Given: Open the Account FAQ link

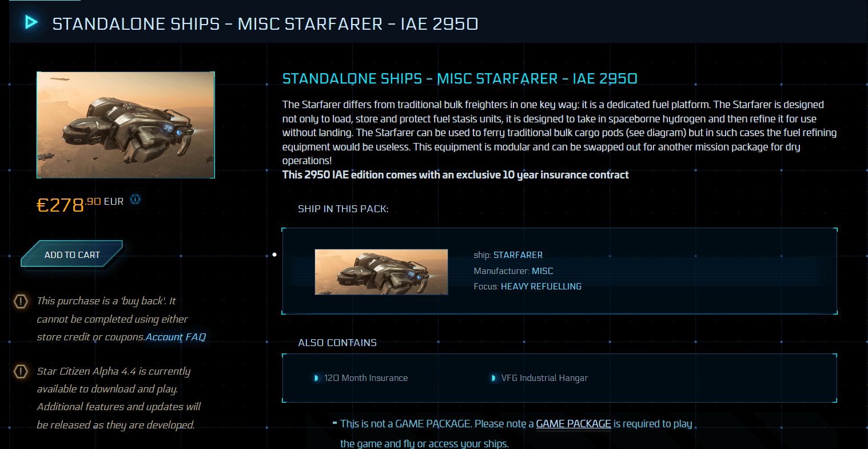Looking at the screenshot, I should pos(176,337).
